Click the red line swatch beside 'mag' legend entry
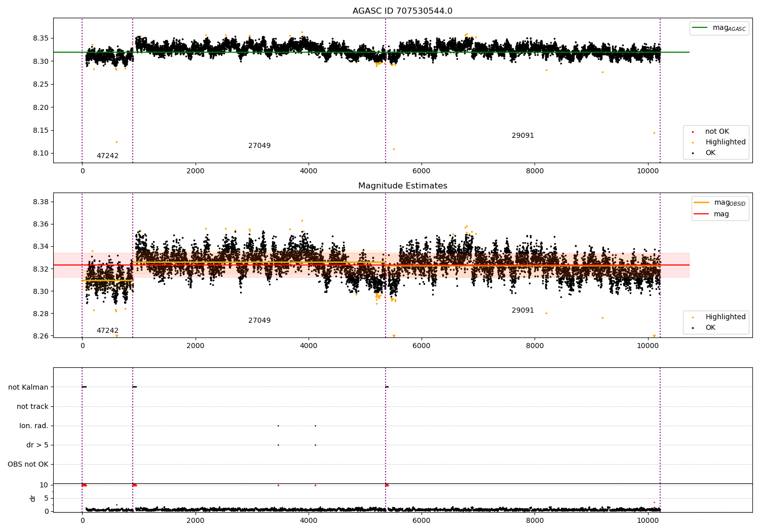Image resolution: width=760 pixels, height=532 pixels. point(701,214)
